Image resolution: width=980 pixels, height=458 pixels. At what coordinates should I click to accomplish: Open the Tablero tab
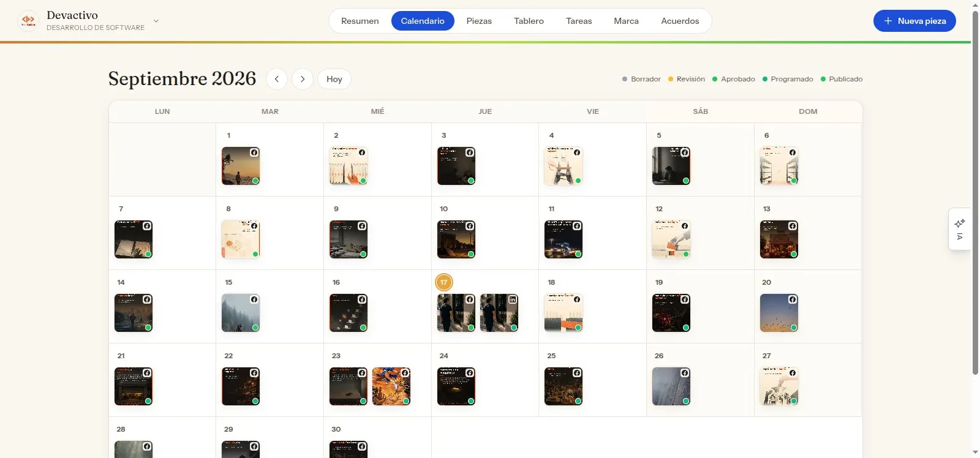[529, 21]
